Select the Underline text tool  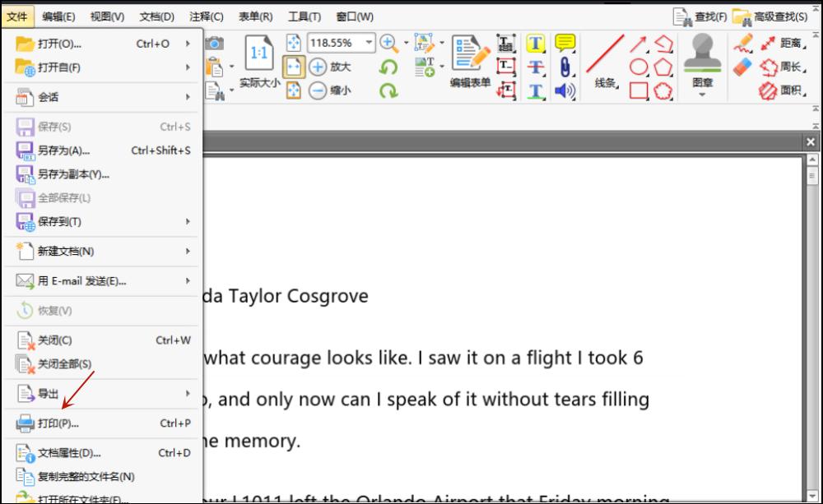coord(536,90)
